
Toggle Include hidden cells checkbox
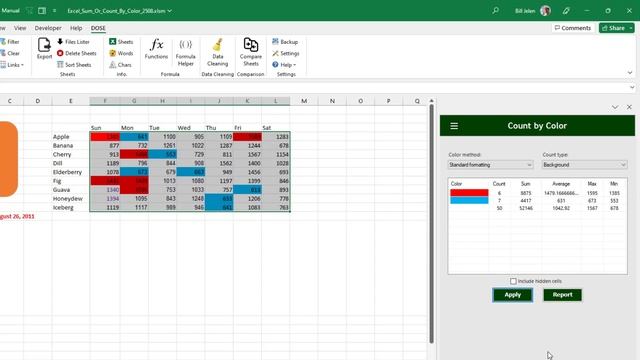point(513,281)
